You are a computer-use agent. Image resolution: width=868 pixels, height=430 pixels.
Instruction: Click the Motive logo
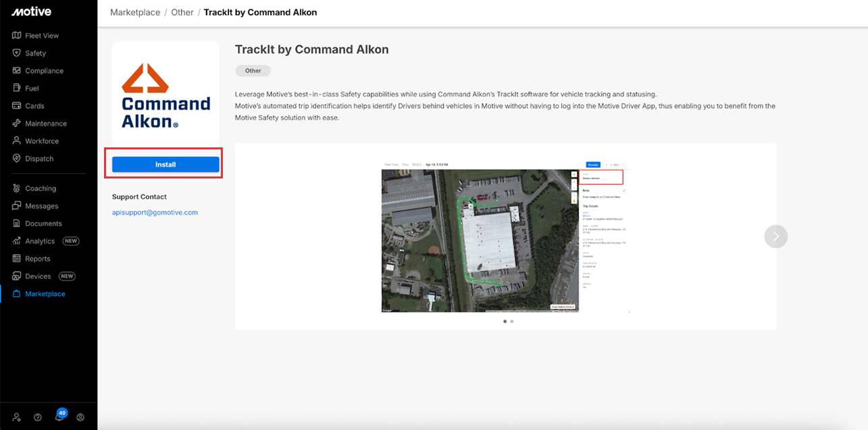(31, 11)
